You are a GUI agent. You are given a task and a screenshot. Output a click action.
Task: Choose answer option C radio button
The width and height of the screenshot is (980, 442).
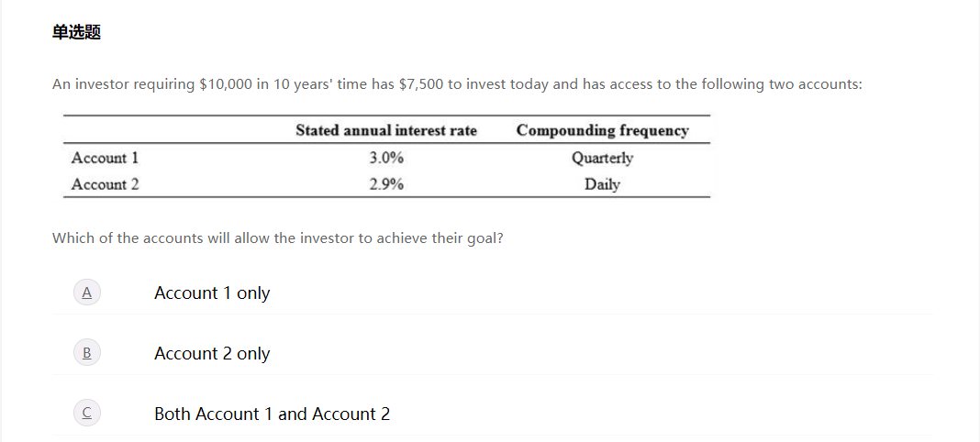point(87,414)
